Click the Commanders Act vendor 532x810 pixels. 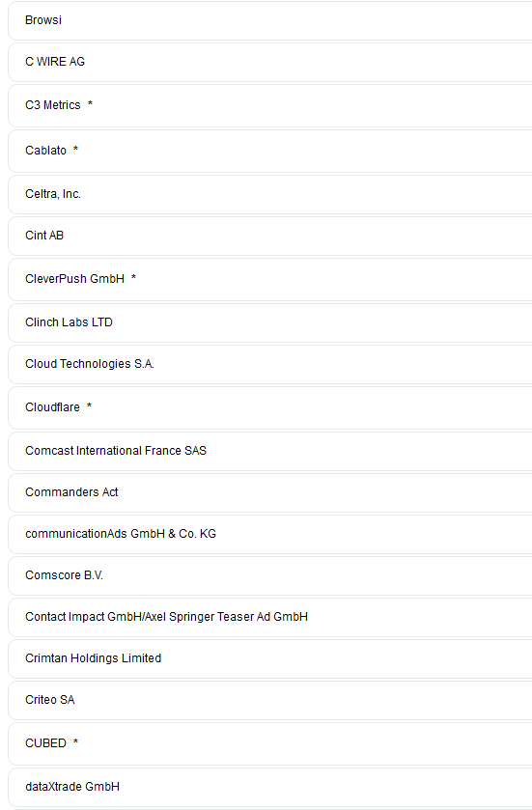(x=270, y=492)
